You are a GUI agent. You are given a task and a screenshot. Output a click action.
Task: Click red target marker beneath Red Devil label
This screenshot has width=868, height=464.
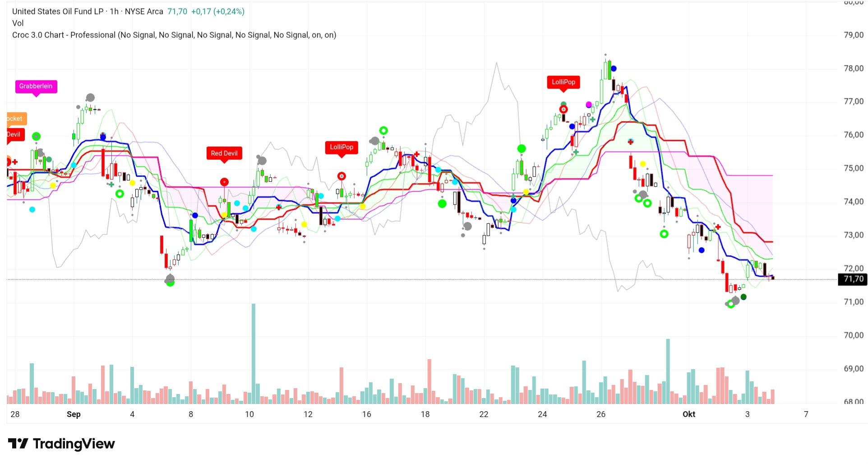point(224,182)
